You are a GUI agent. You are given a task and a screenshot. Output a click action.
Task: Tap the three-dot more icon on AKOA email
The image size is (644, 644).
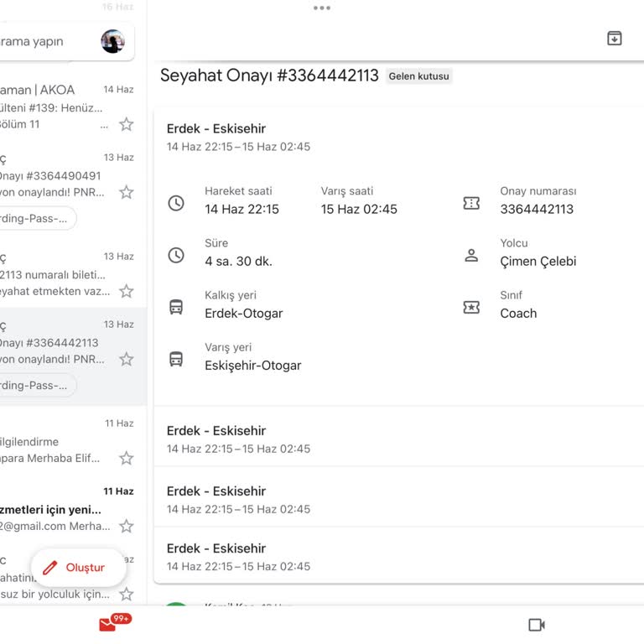click(x=104, y=127)
